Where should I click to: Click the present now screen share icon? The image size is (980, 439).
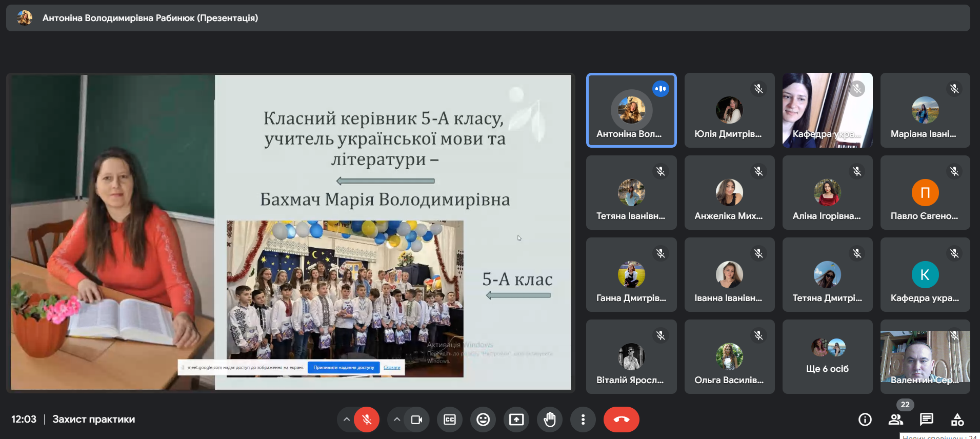click(516, 420)
